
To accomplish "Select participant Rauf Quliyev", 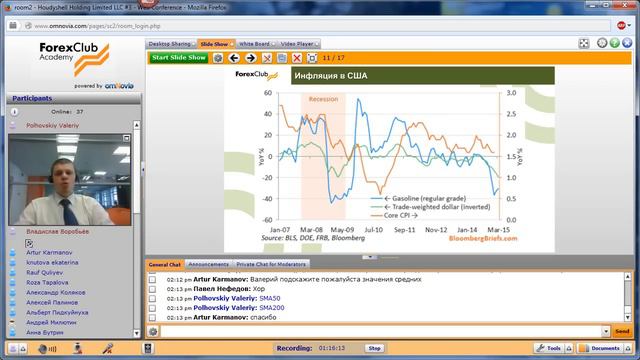I will click(44, 273).
